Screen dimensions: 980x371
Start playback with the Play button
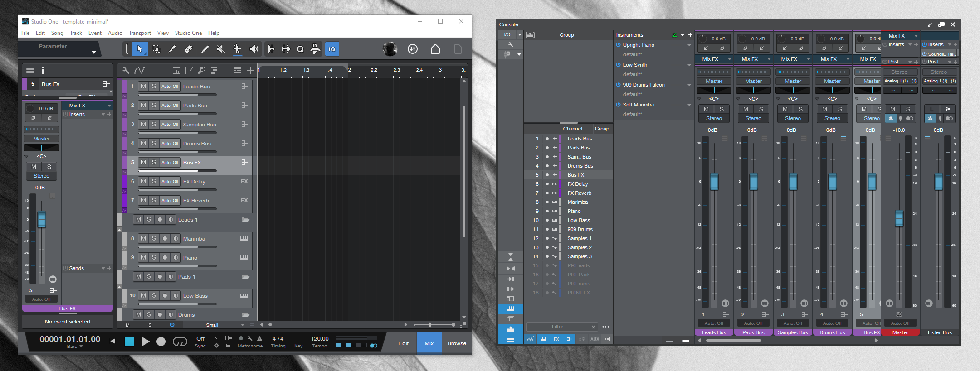point(146,342)
